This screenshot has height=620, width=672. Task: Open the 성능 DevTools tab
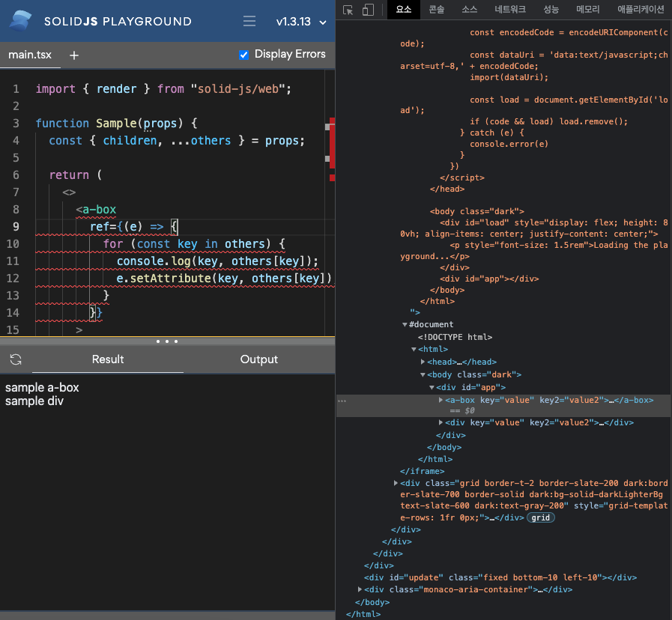[551, 10]
